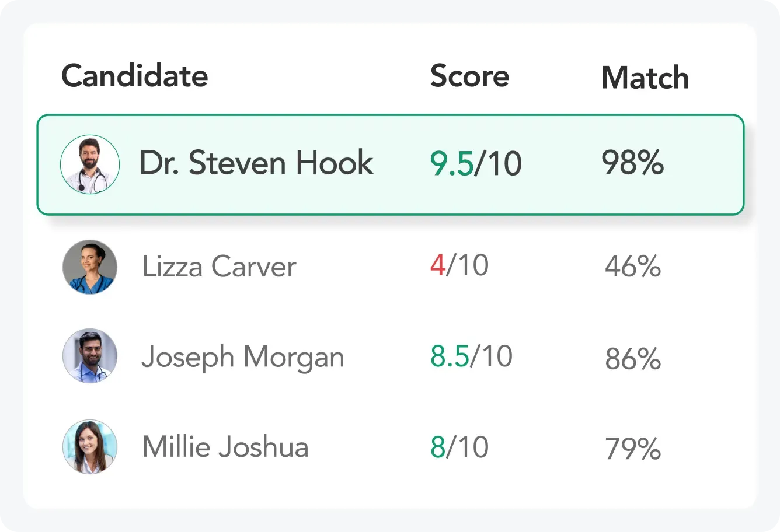780x532 pixels.
Task: Click Dr. Steven Hook's avatar photo
Action: pos(90,164)
